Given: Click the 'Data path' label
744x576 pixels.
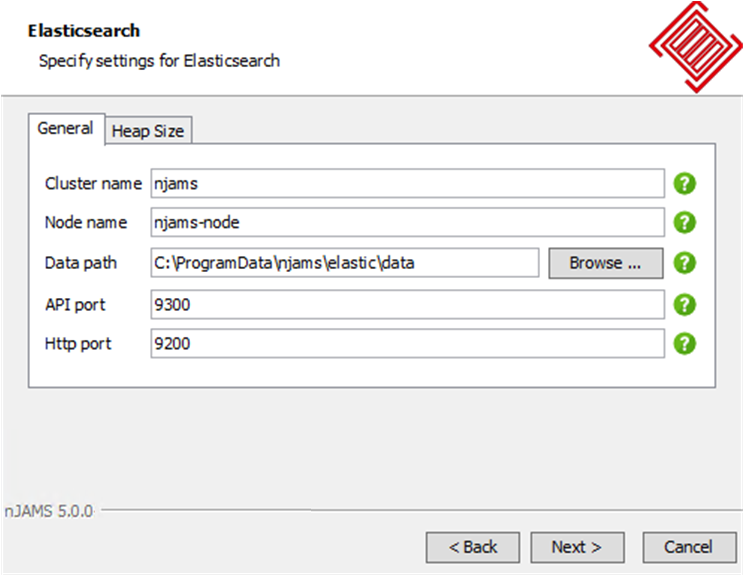Looking at the screenshot, I should point(81,263).
